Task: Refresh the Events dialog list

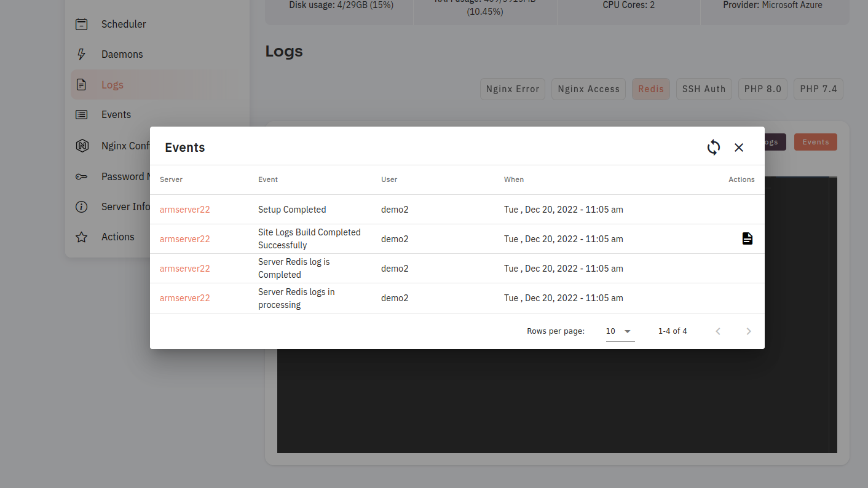Action: point(713,148)
